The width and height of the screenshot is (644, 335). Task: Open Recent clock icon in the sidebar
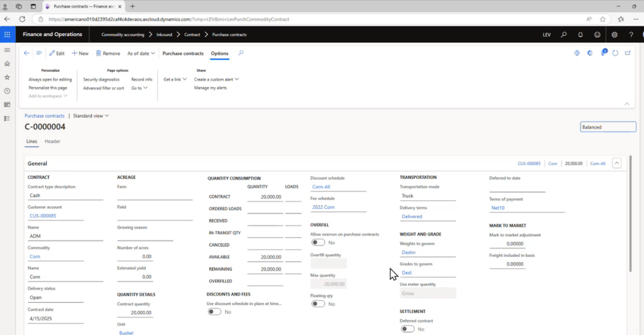(x=7, y=91)
